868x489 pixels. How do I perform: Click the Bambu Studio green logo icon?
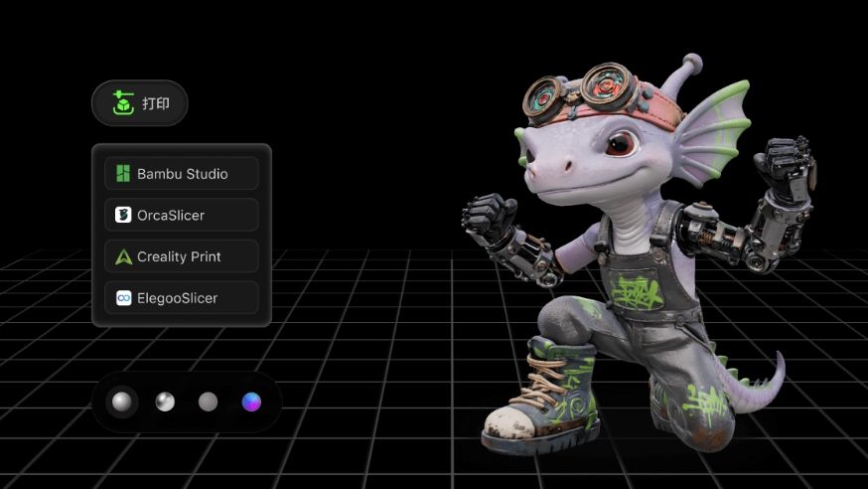pos(123,173)
